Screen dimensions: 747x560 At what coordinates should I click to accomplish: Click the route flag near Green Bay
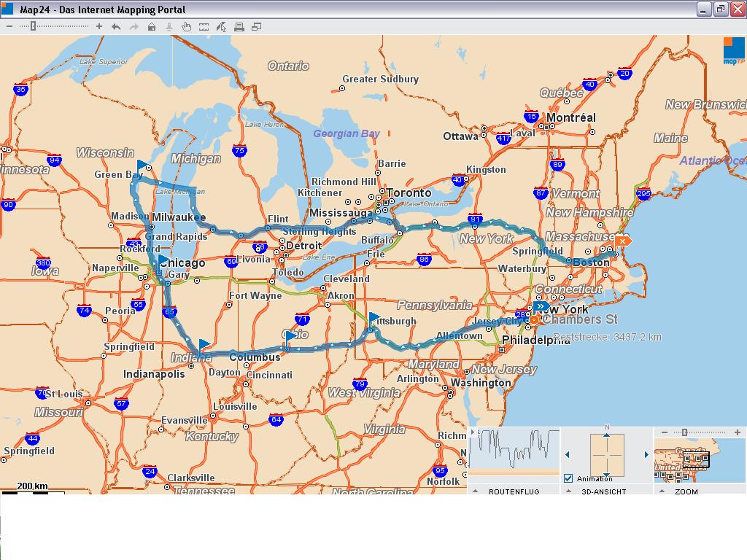pos(142,166)
